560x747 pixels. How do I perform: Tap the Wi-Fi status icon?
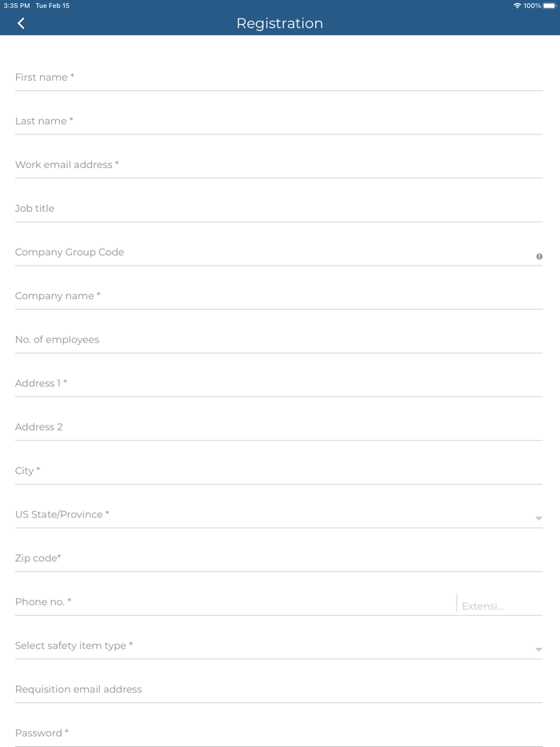pyautogui.click(x=517, y=6)
